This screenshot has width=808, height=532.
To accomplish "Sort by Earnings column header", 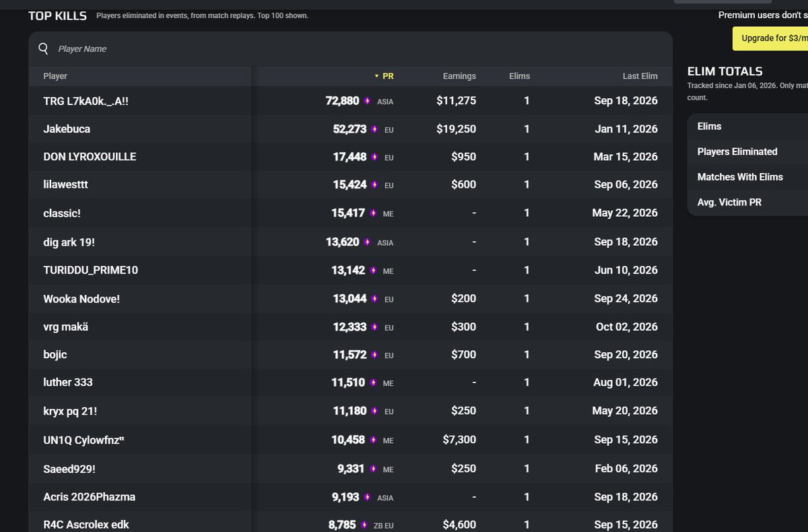I will point(459,76).
